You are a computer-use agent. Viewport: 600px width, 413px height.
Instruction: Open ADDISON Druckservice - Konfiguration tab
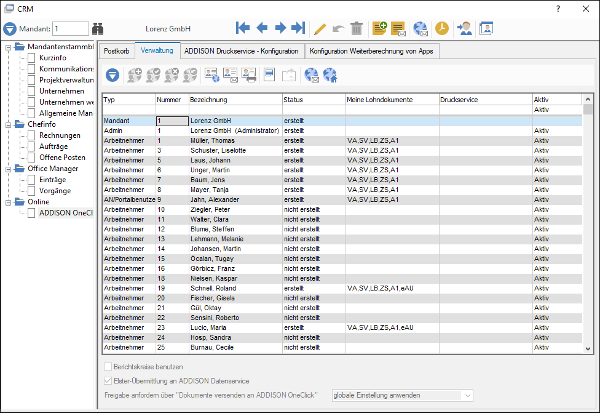point(241,51)
